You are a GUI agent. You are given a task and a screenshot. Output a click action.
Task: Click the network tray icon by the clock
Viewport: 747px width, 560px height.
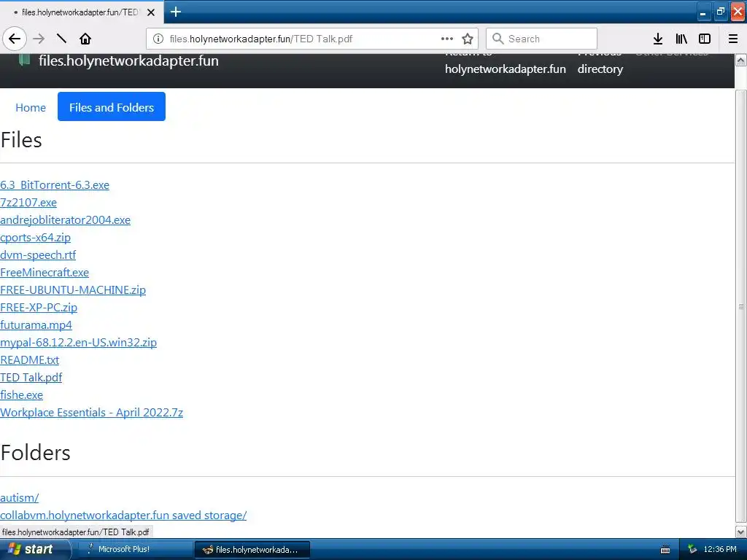(x=692, y=550)
